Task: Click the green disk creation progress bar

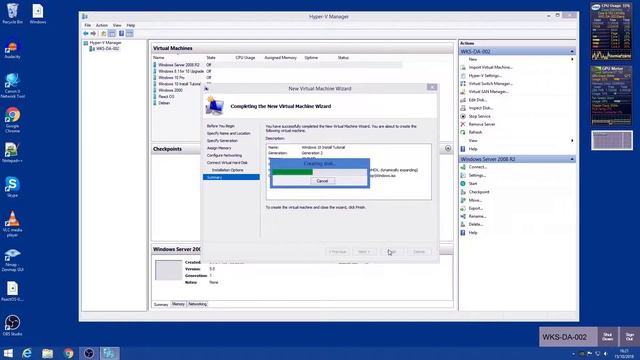Action: tap(292, 172)
